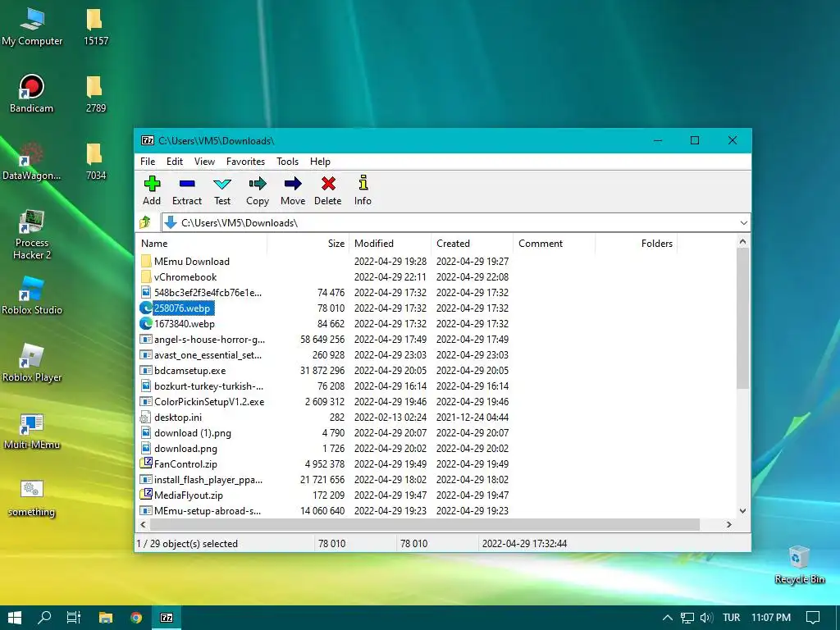The width and height of the screenshot is (840, 630).
Task: Select folder 2789 on desktop
Action: (95, 94)
